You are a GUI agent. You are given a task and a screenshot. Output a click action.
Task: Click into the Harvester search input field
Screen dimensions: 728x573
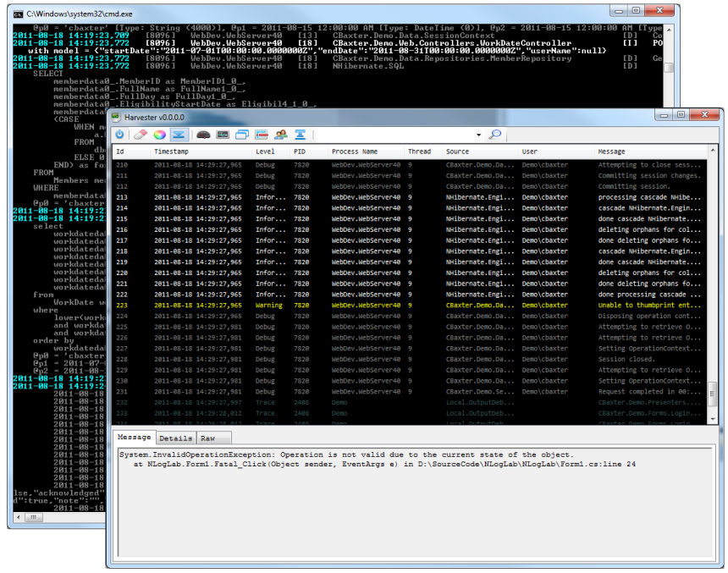pyautogui.click(x=396, y=135)
